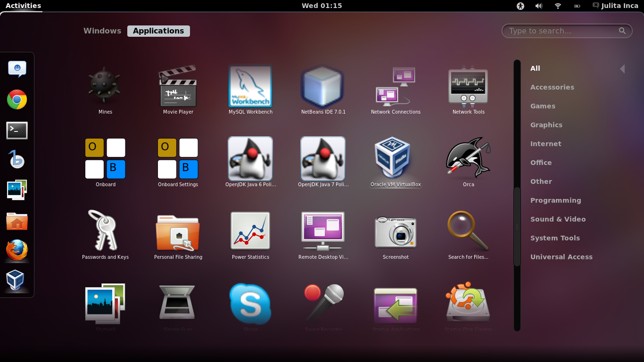Image resolution: width=644 pixels, height=362 pixels.
Task: Open the Wi-Fi network menu
Action: pos(558,6)
